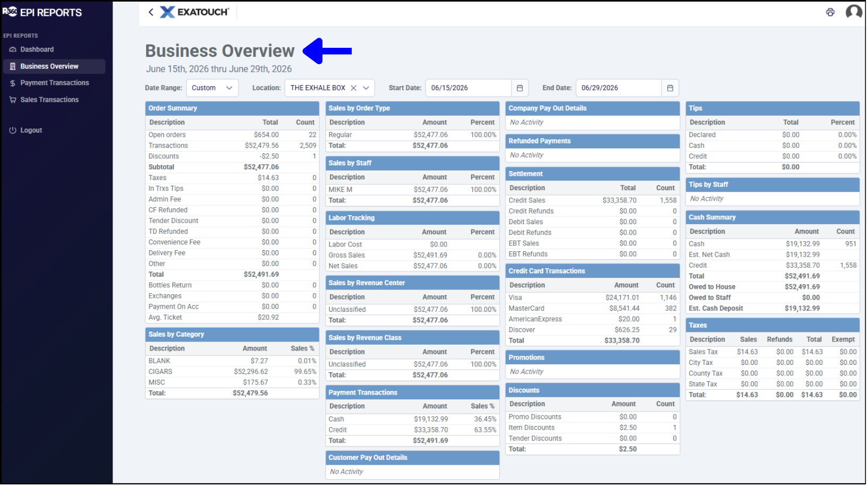Click the Refunded Payments header
Image resolution: width=868 pixels, height=486 pixels.
pyautogui.click(x=593, y=141)
